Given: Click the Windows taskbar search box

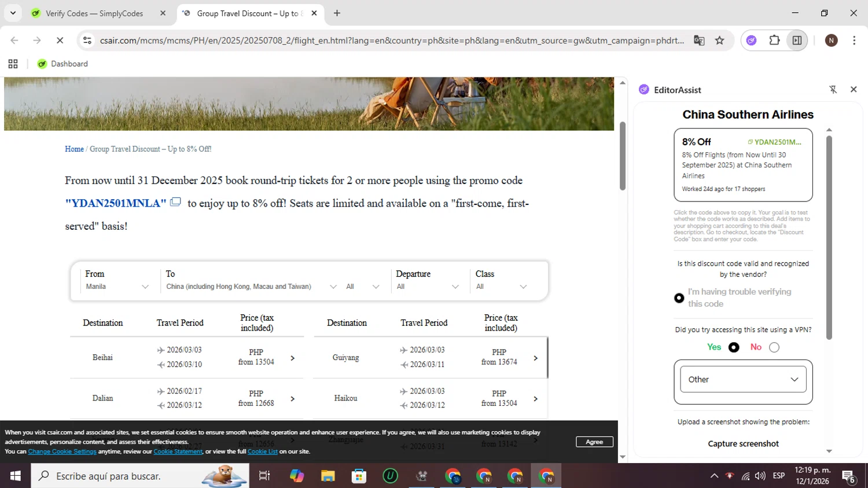Looking at the screenshot, I should [x=140, y=476].
